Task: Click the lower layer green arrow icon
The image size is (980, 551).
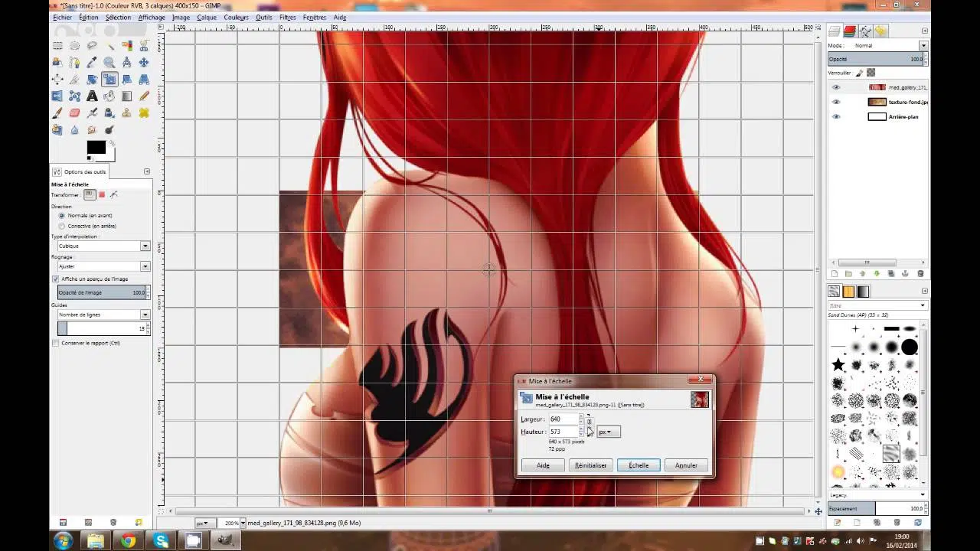Action: (x=877, y=273)
